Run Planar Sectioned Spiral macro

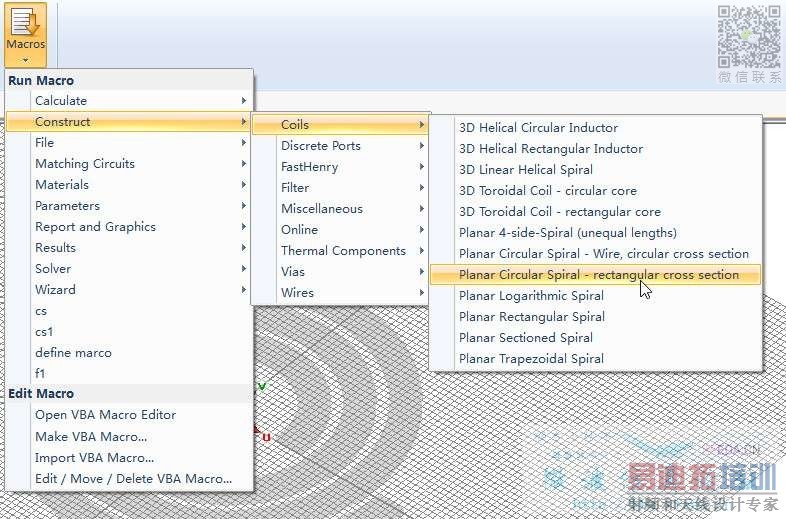596,338
